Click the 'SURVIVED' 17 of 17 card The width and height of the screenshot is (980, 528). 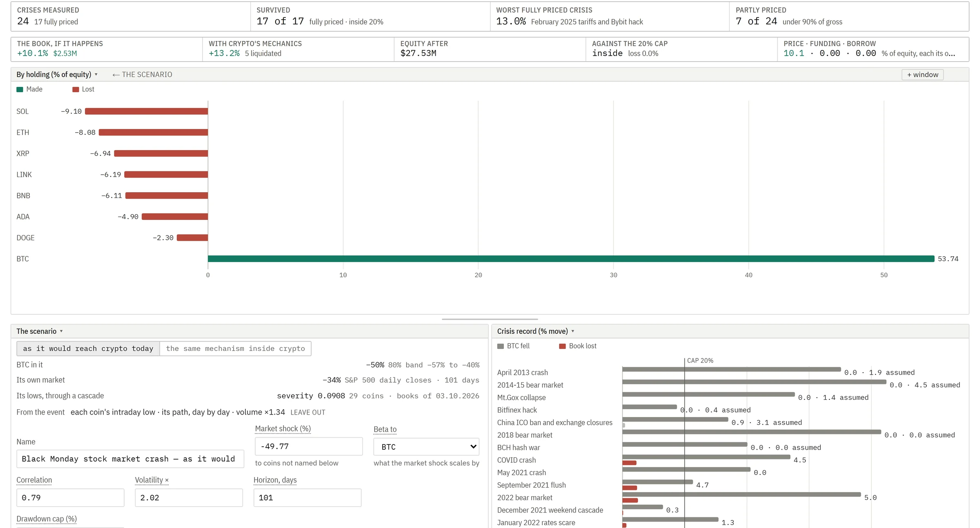[x=370, y=16]
